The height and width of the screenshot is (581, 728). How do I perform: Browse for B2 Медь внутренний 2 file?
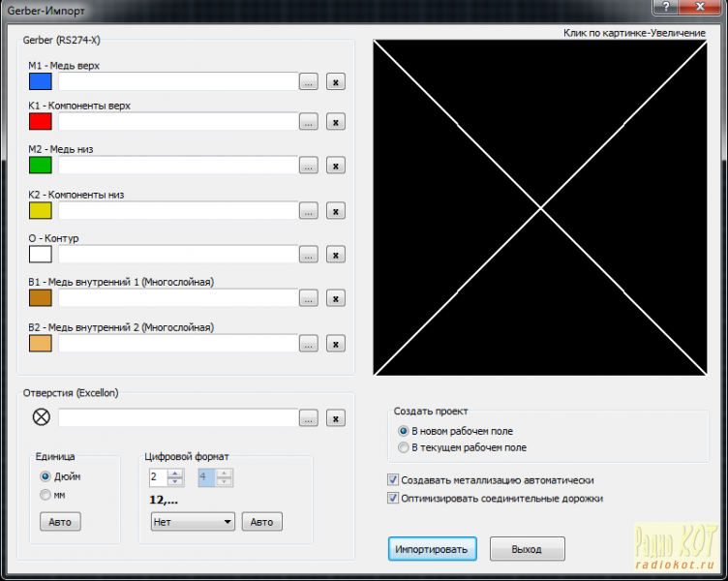pos(308,344)
